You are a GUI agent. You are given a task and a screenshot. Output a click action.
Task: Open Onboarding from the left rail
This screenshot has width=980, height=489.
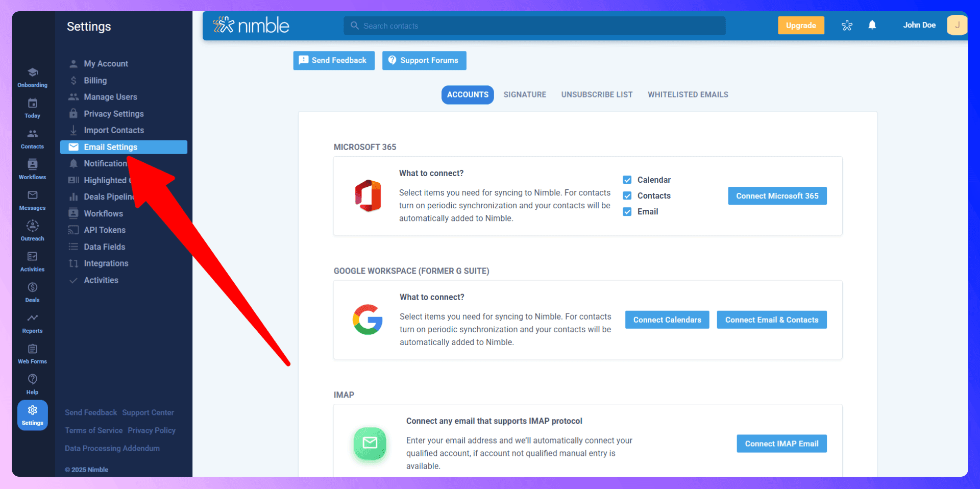(x=32, y=78)
